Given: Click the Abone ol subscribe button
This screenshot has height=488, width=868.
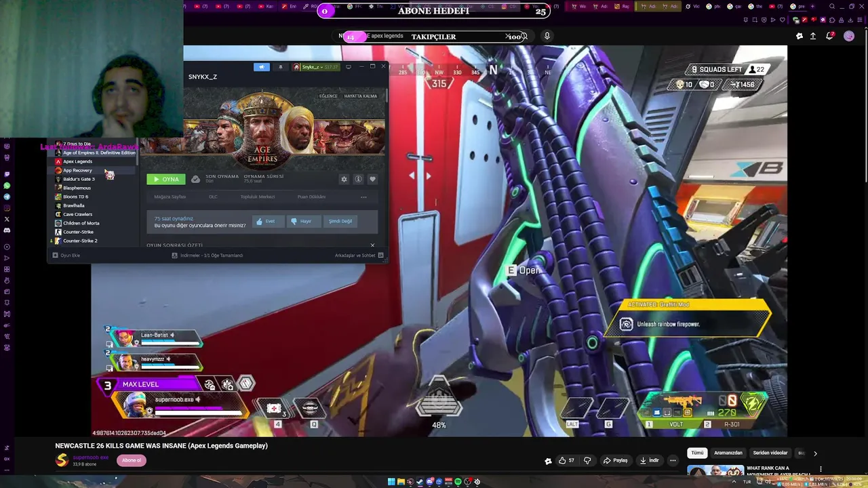Looking at the screenshot, I should click(132, 460).
